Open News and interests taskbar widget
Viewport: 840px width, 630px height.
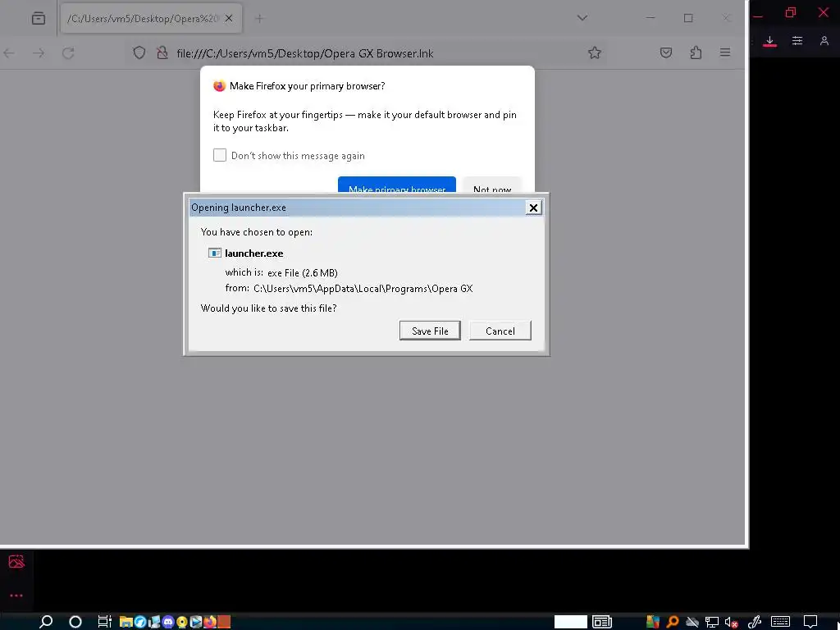point(602,622)
